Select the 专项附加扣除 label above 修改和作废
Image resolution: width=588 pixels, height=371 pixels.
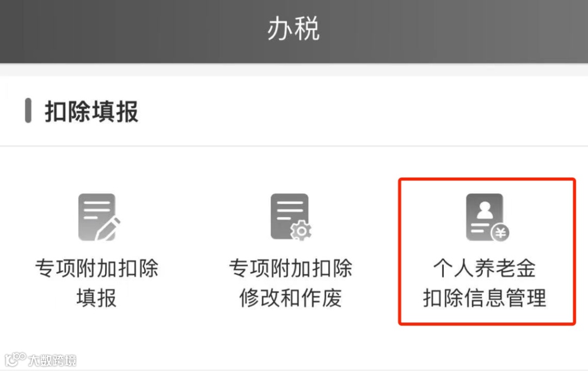[x=291, y=269]
